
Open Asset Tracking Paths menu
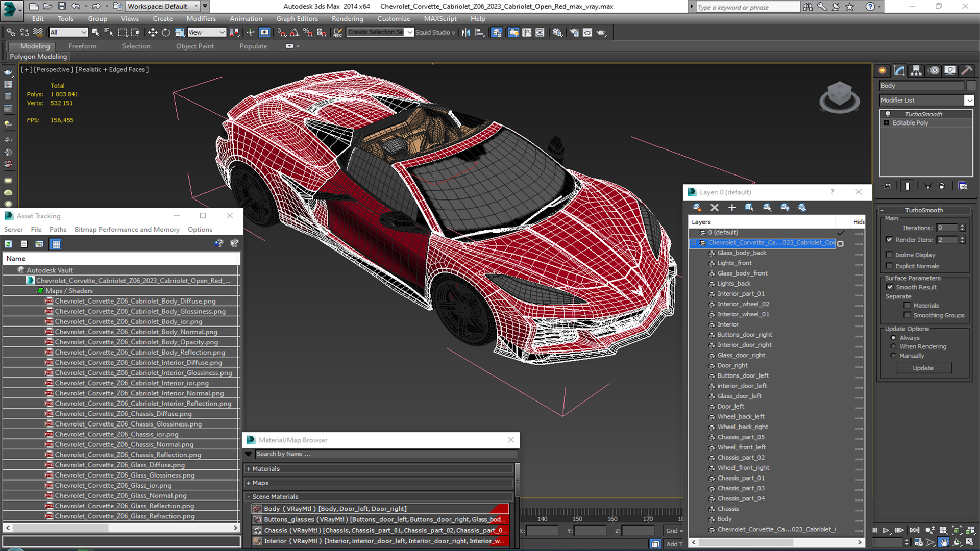click(58, 229)
